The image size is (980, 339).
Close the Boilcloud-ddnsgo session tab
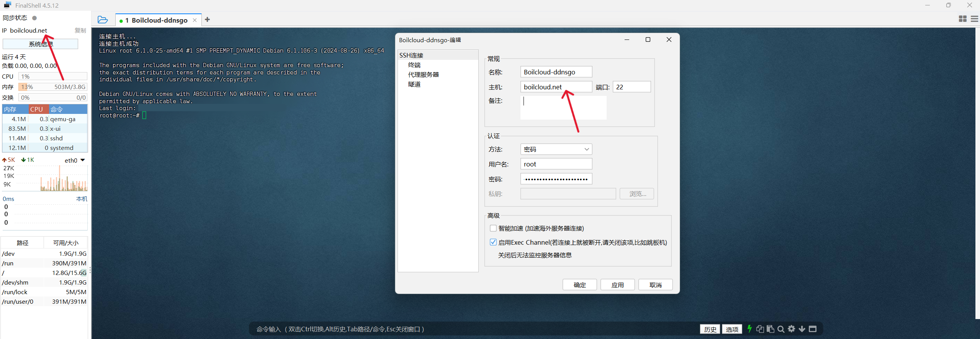click(x=195, y=20)
